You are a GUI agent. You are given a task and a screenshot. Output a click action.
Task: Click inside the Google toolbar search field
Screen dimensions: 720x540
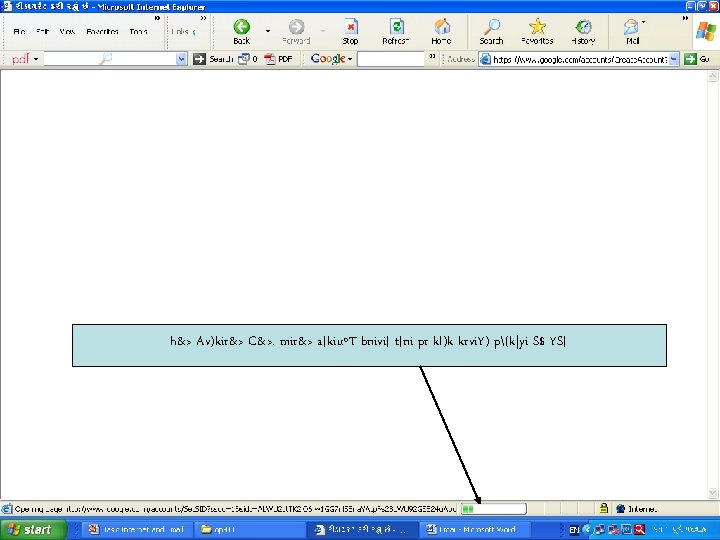coord(391,59)
